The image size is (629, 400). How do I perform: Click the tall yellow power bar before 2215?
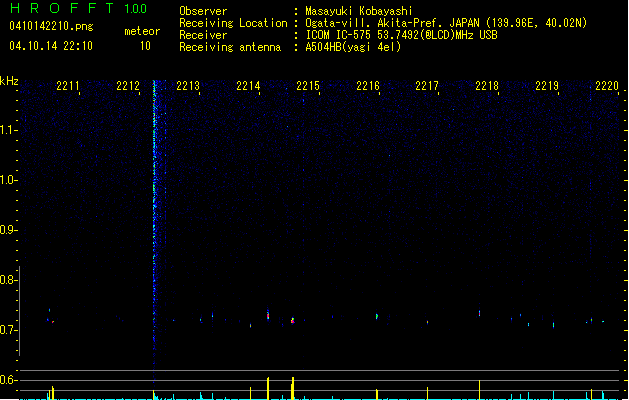292,388
